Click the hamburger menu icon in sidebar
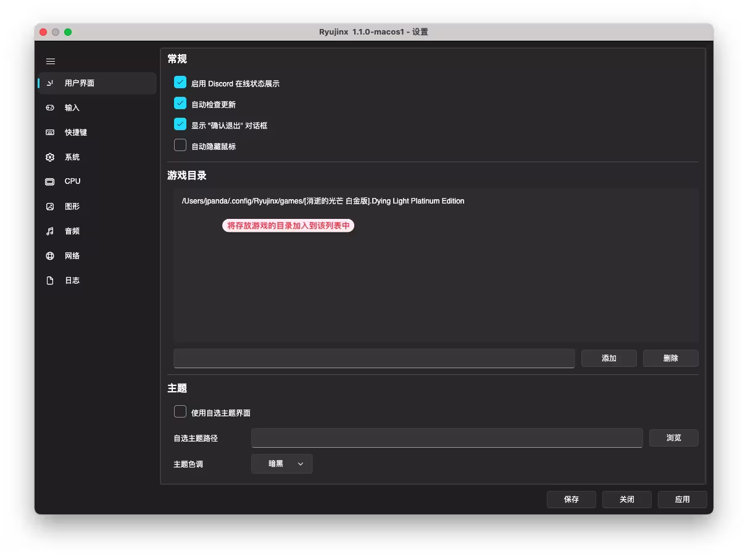 click(51, 61)
